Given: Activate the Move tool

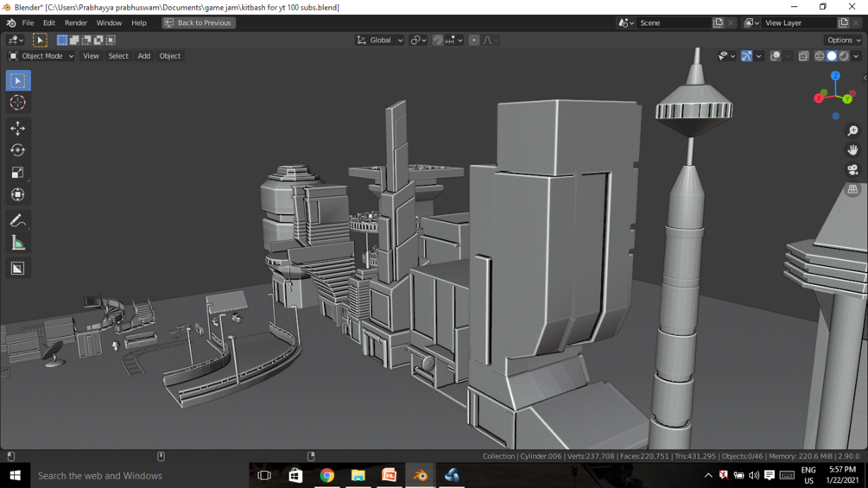Looking at the screenshot, I should tap(17, 128).
